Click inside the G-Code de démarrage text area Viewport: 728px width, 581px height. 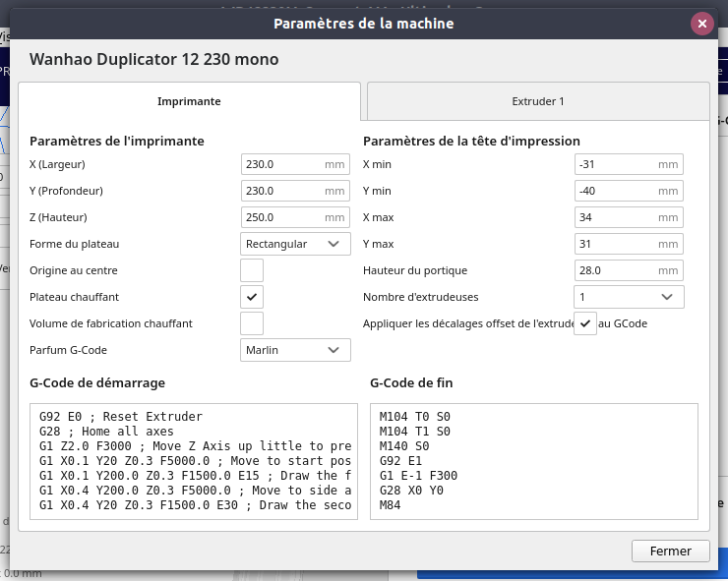click(x=194, y=461)
